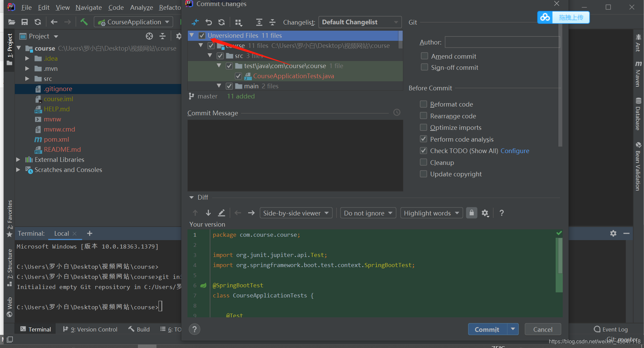The width and height of the screenshot is (644, 348).
Task: Click the Group By icon in commit toolbar
Action: pos(239,22)
